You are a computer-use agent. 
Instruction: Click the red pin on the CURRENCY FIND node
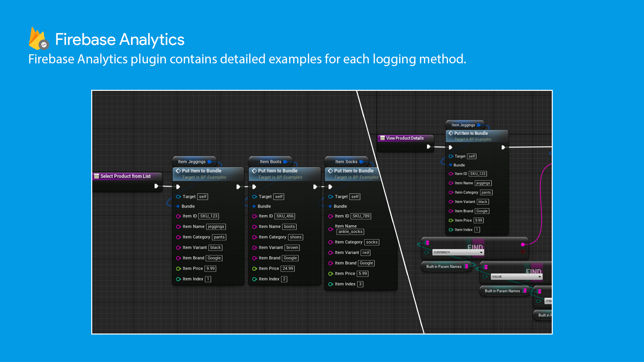coord(523,252)
